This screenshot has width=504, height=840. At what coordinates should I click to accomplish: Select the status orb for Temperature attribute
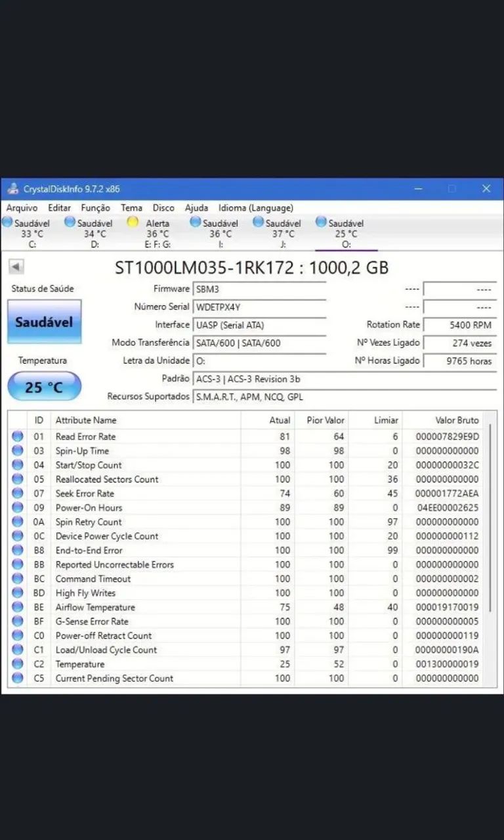pos(18,664)
